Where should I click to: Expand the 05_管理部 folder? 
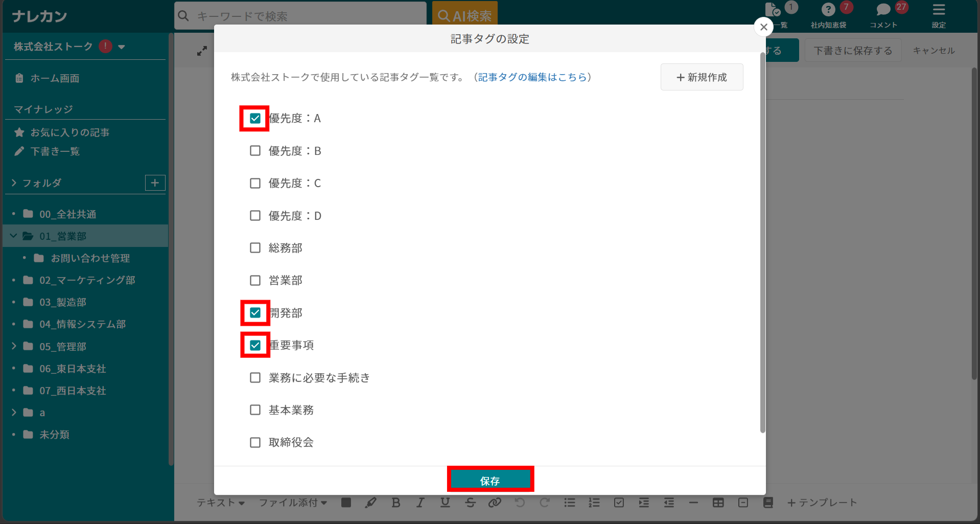(x=14, y=346)
